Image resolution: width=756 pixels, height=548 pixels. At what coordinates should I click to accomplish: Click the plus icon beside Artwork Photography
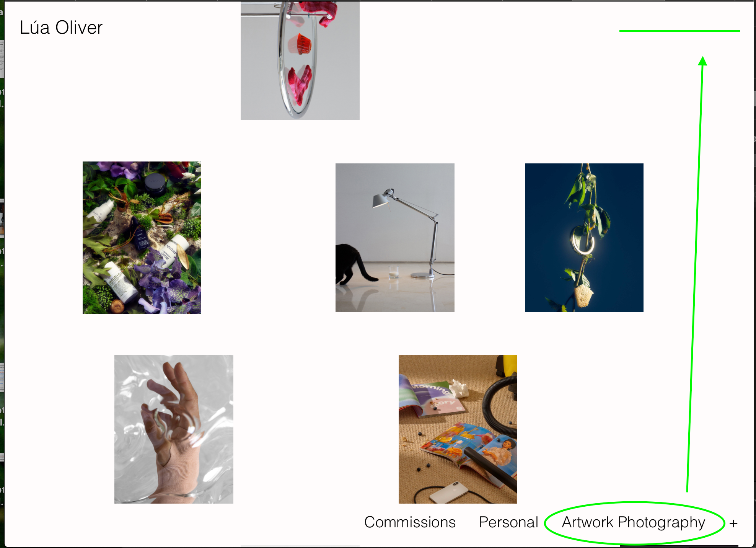point(733,523)
